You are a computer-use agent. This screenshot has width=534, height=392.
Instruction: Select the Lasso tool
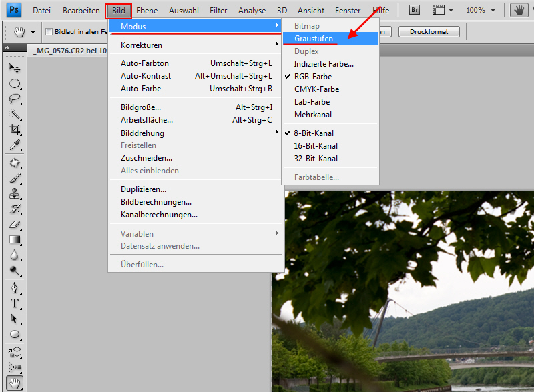coord(14,99)
